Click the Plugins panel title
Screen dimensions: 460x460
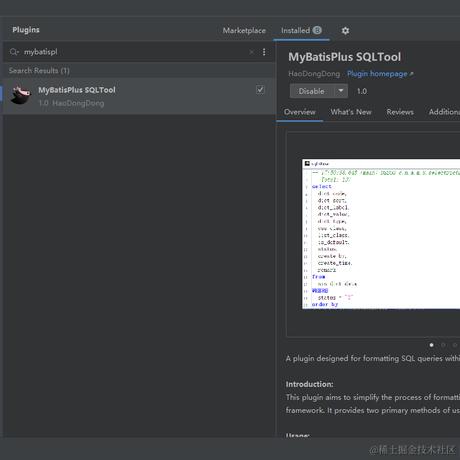point(26,30)
